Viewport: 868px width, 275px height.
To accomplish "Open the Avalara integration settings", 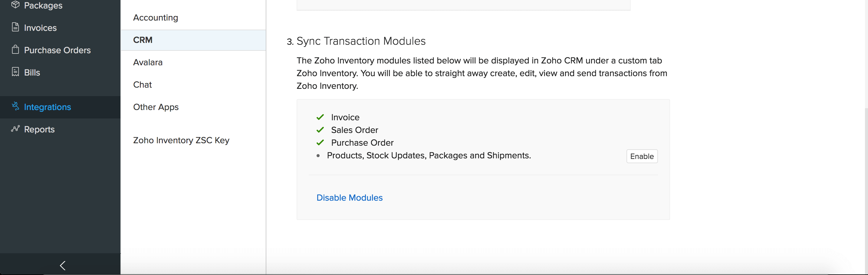I will coord(148,63).
